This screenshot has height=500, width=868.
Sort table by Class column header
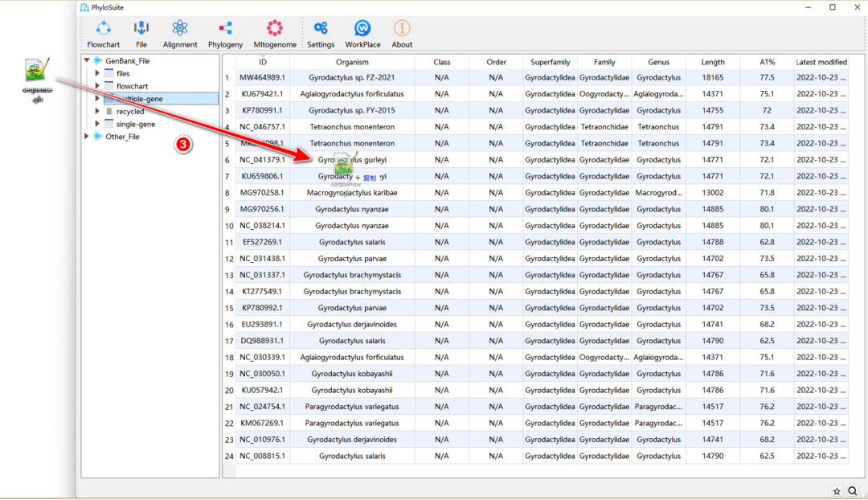coord(442,62)
